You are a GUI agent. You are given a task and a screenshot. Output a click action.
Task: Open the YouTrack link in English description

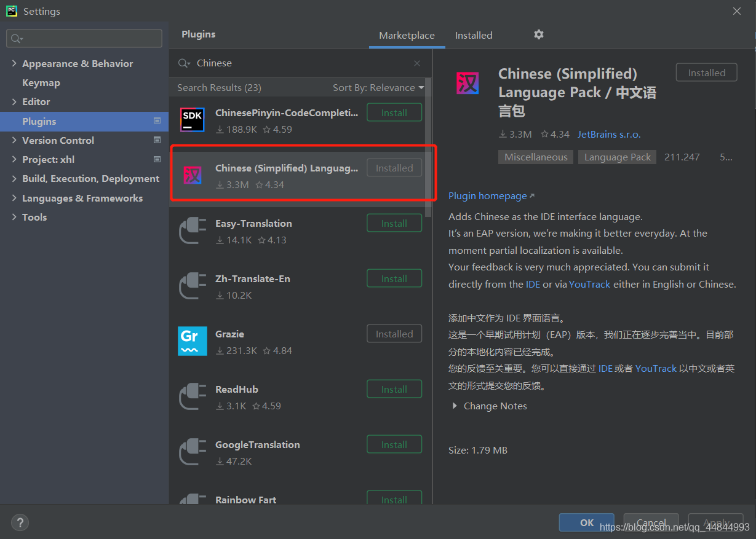pos(590,284)
